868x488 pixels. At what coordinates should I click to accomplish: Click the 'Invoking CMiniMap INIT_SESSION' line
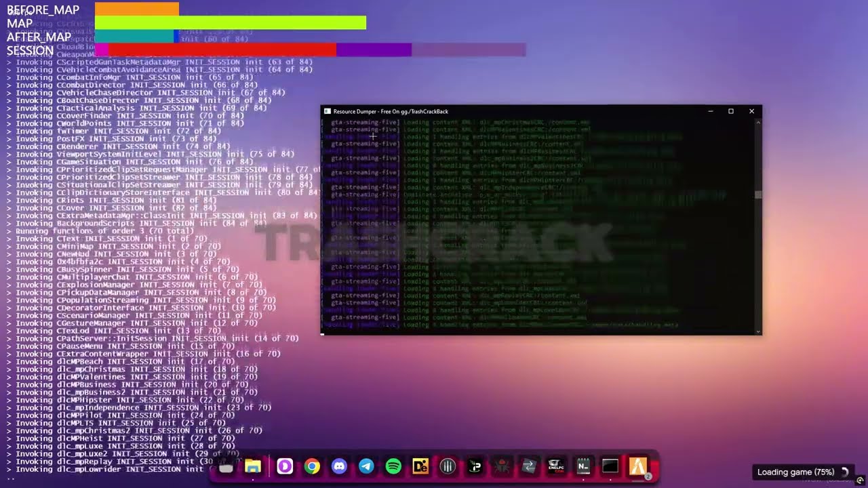coord(113,246)
